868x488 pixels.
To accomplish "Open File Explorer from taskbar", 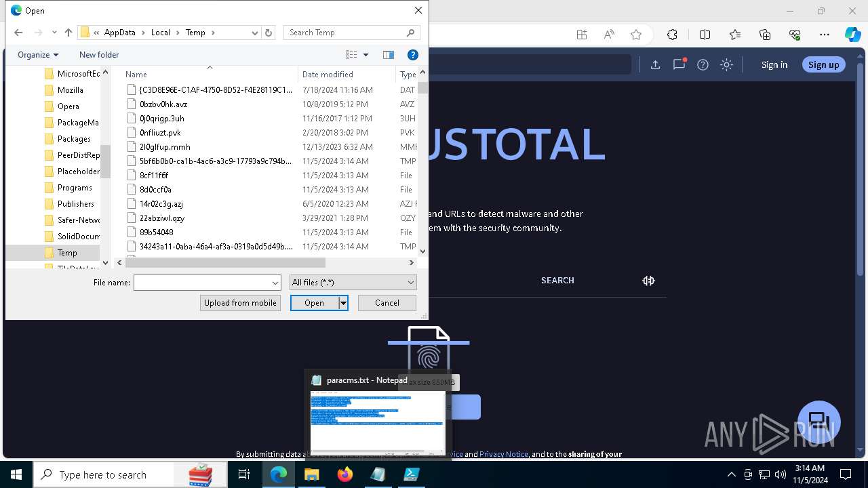I will [311, 474].
